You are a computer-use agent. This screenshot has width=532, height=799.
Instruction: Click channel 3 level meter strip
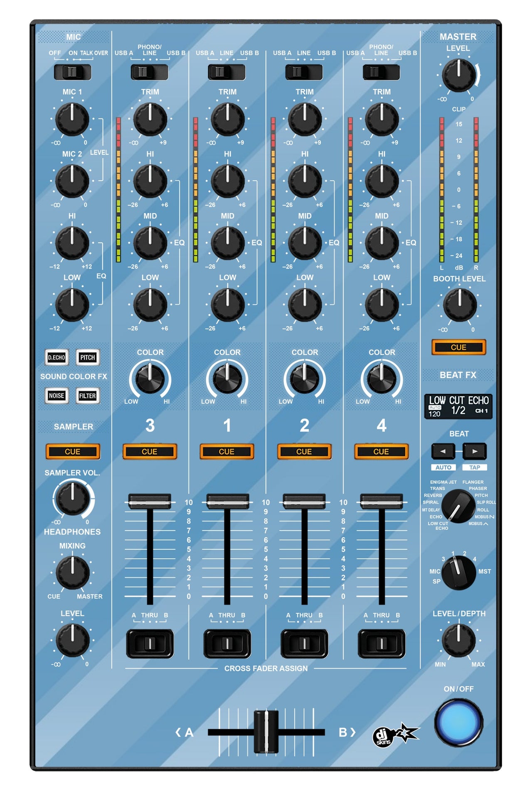pyautogui.click(x=118, y=190)
